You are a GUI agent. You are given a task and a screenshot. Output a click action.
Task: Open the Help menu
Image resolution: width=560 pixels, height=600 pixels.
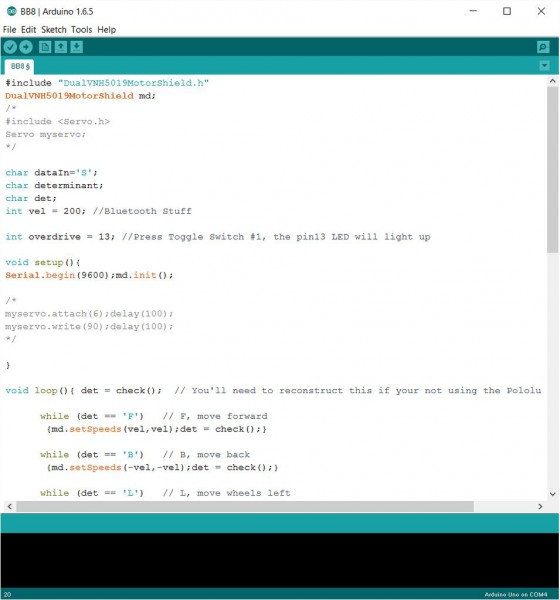click(x=106, y=29)
